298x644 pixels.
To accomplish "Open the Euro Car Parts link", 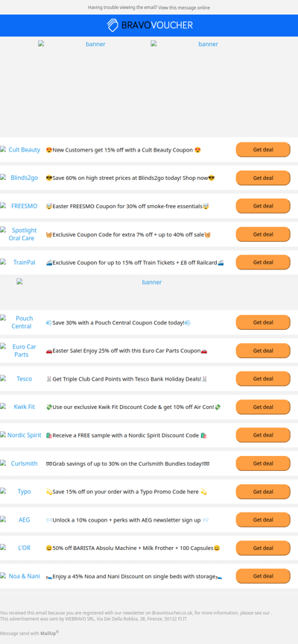I will coord(21,350).
